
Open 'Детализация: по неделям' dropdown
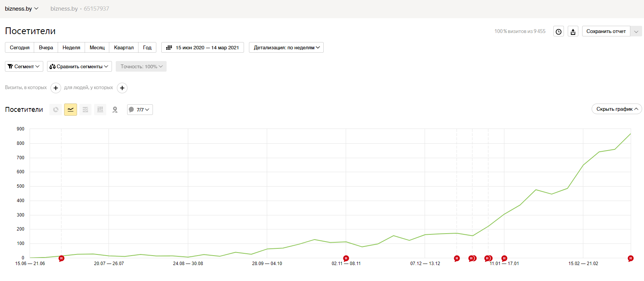(x=286, y=48)
